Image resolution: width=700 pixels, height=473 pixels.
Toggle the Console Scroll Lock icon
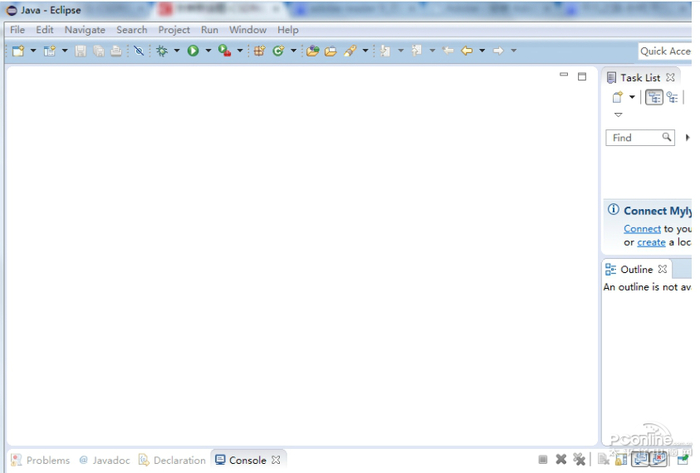[621, 459]
